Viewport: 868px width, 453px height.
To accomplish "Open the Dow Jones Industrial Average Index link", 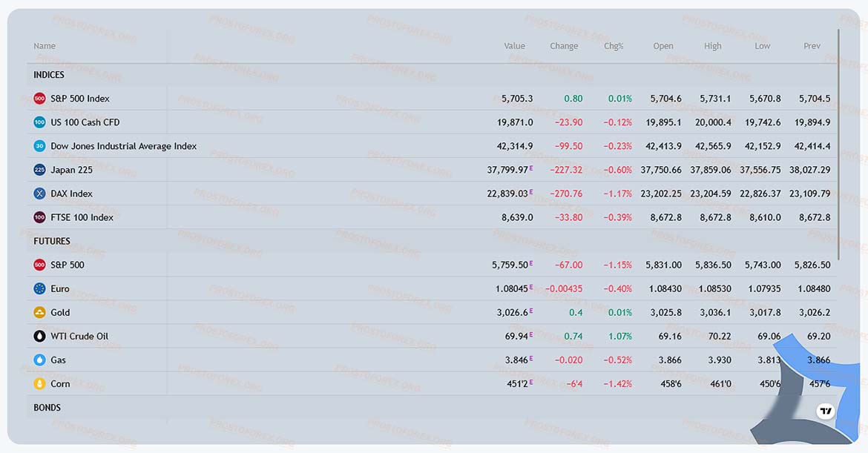I will (x=123, y=146).
